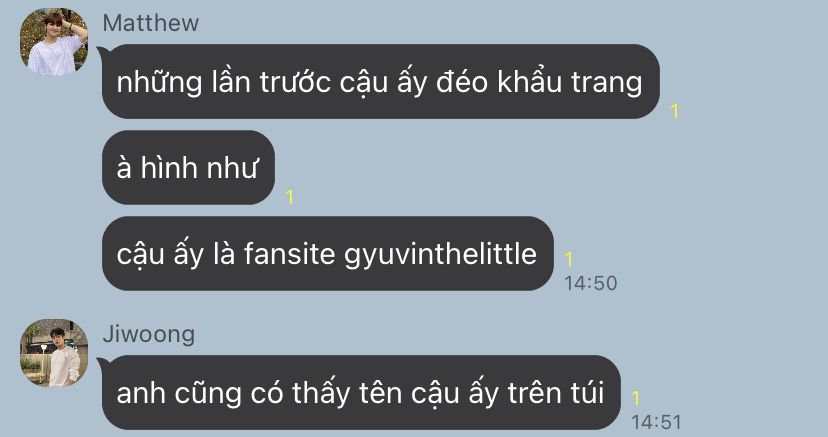The height and width of the screenshot is (437, 828).
Task: Click the 14:51 timestamp
Action: tap(656, 422)
